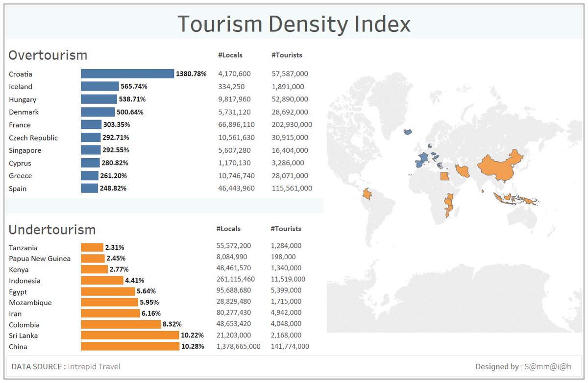The height and width of the screenshot is (383, 588).
Task: Select the Colombia 8.32% bar
Action: pos(121,324)
